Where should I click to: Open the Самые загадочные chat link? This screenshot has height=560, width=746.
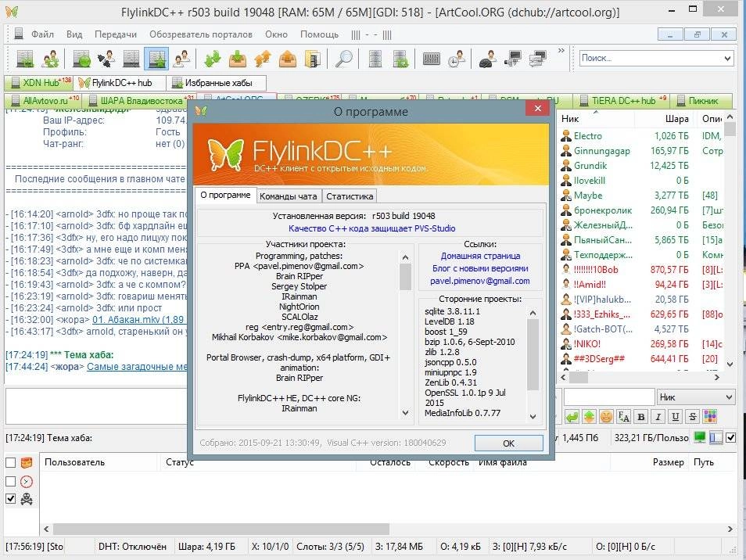(137, 366)
